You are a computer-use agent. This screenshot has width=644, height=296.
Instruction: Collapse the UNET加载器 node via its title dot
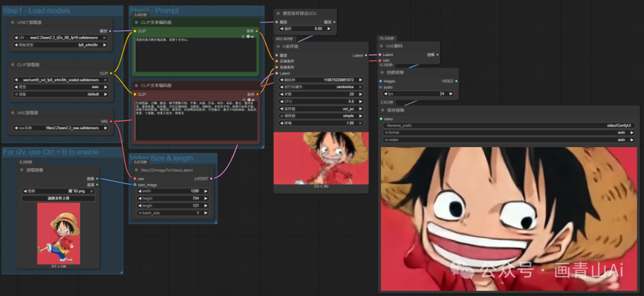[13, 23]
